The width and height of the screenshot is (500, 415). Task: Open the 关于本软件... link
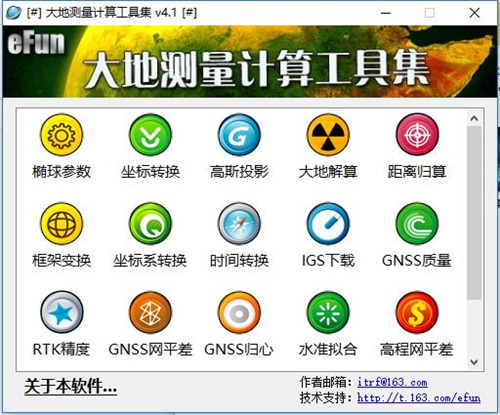[x=71, y=387]
